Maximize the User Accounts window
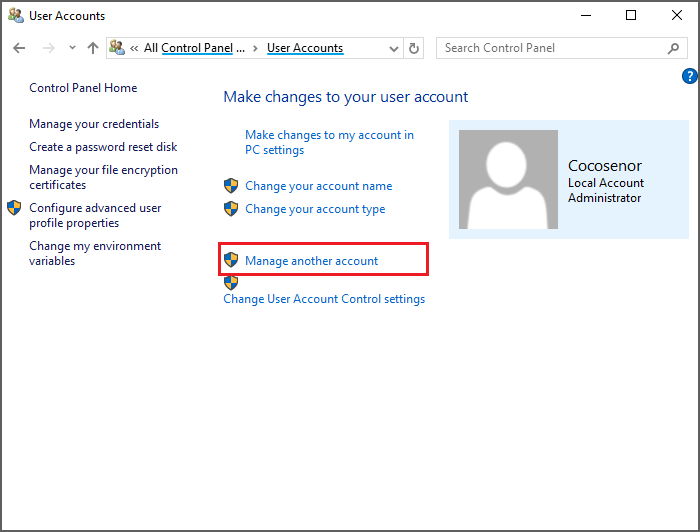Screen dimensions: 700x532 tap(631, 16)
